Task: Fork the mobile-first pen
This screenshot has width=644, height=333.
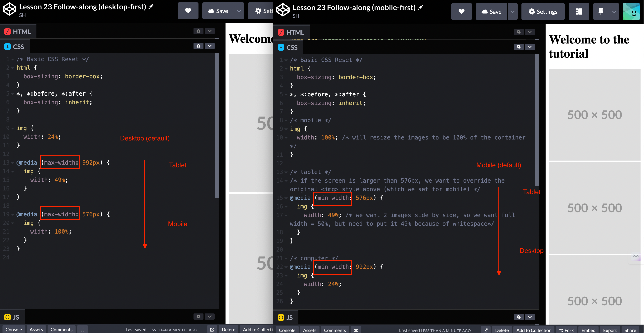Action: click(x=567, y=330)
